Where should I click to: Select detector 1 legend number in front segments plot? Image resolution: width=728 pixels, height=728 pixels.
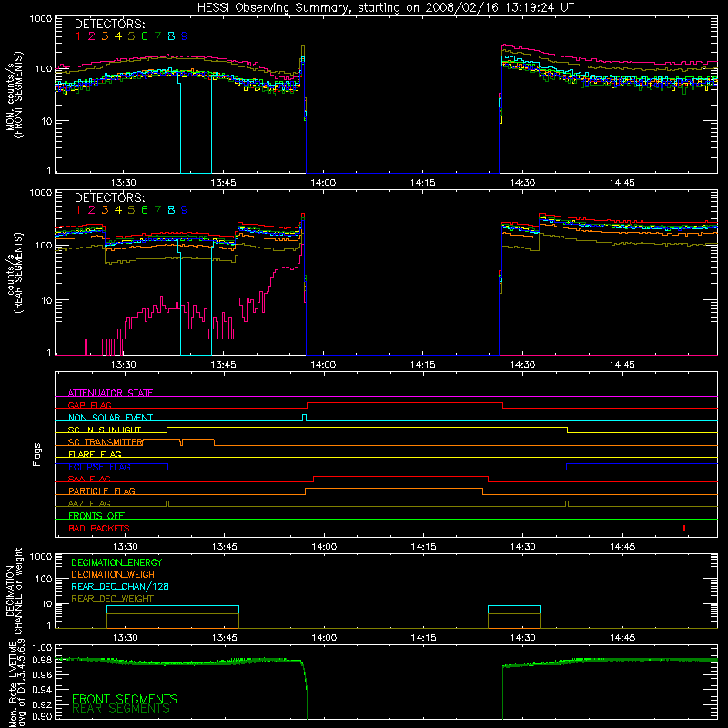click(x=78, y=36)
